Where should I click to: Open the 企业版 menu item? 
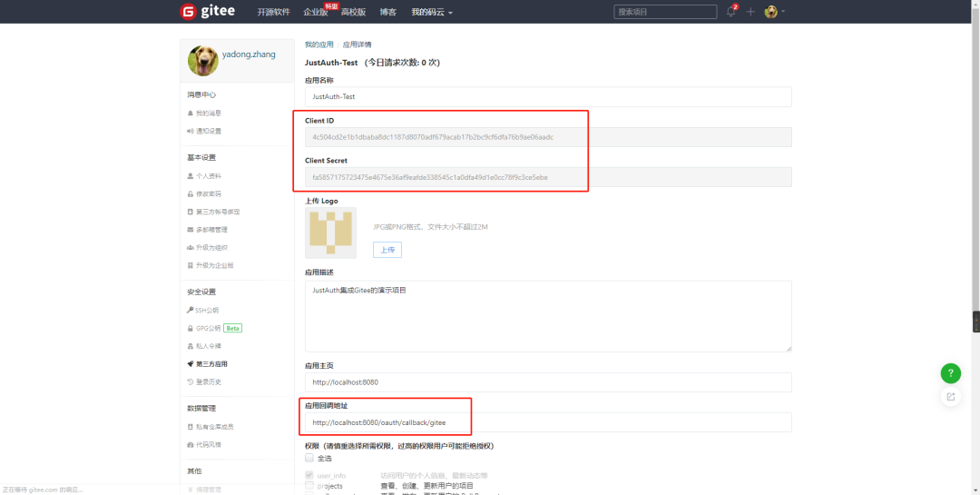[x=316, y=13]
